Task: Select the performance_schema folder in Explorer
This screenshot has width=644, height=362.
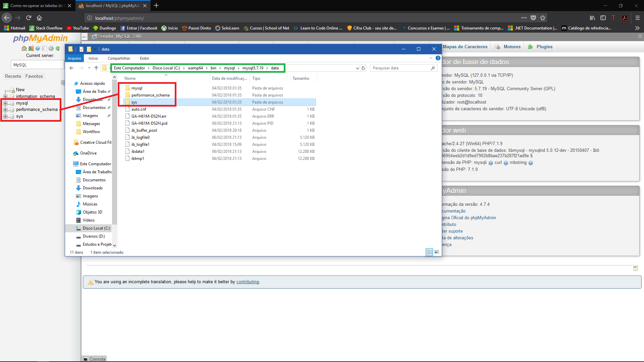Action: coord(151,95)
